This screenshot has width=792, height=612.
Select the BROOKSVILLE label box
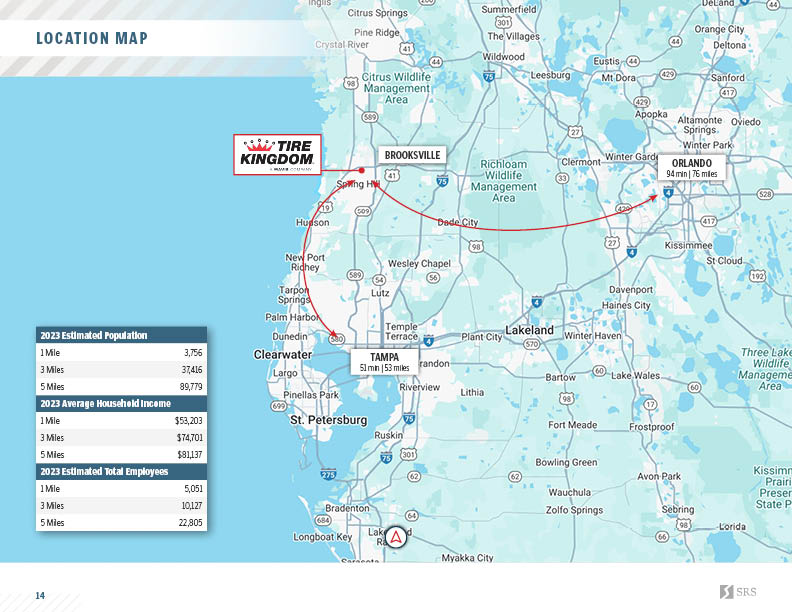pyautogui.click(x=413, y=155)
